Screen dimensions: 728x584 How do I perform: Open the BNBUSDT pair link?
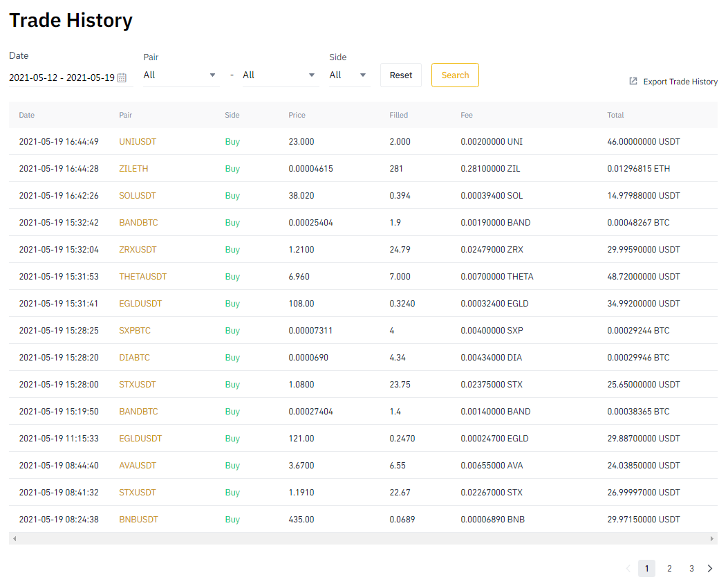pos(138,520)
